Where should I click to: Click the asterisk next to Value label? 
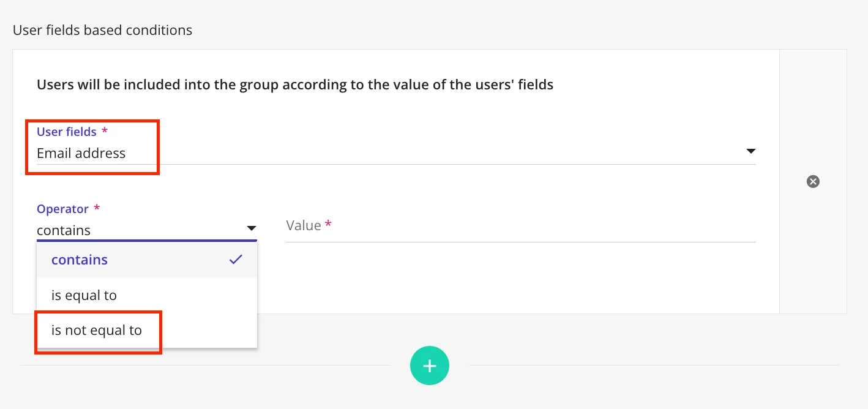coord(328,225)
